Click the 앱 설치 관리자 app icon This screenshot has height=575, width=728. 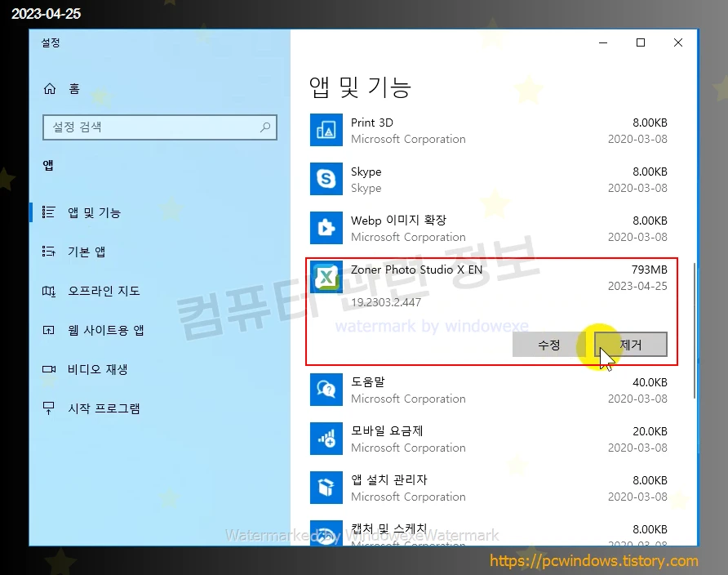pyautogui.click(x=326, y=488)
